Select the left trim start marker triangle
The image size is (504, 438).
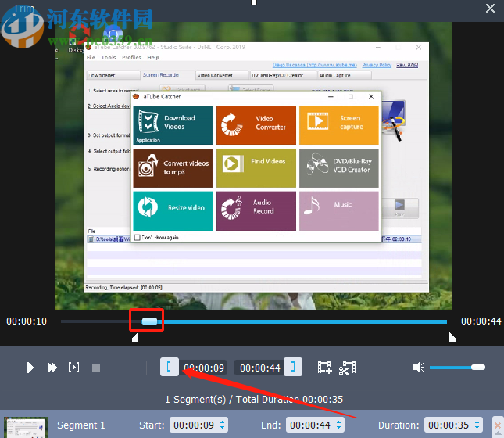(x=135, y=337)
